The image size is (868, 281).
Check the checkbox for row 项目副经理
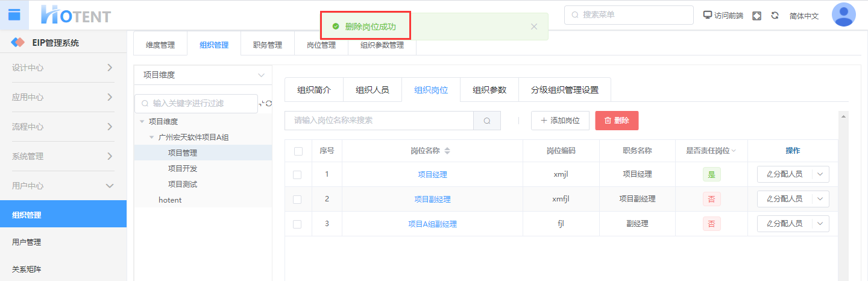click(297, 200)
